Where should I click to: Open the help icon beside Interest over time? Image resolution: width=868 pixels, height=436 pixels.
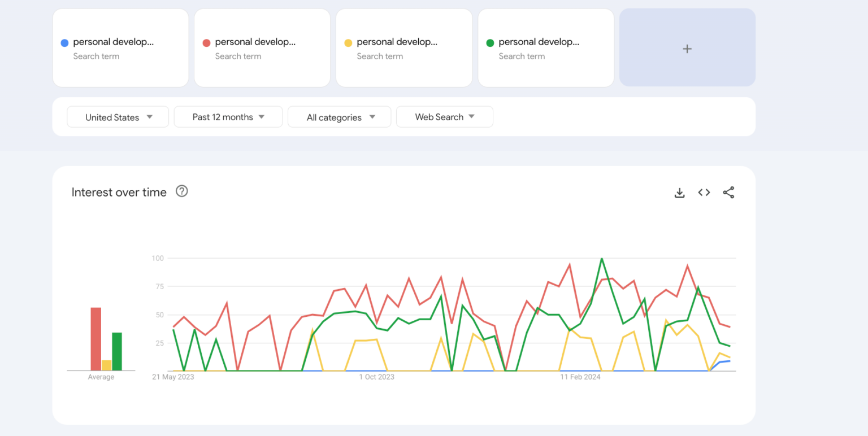point(181,191)
